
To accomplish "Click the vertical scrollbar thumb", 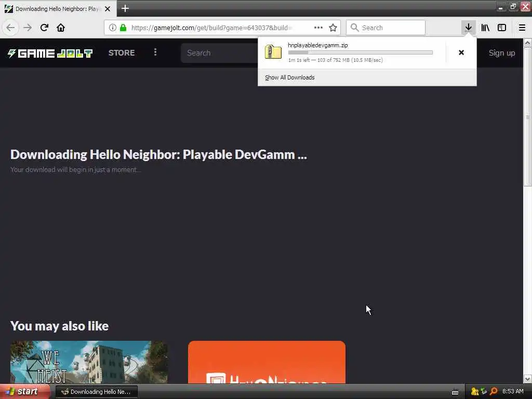I will pyautogui.click(x=528, y=117).
